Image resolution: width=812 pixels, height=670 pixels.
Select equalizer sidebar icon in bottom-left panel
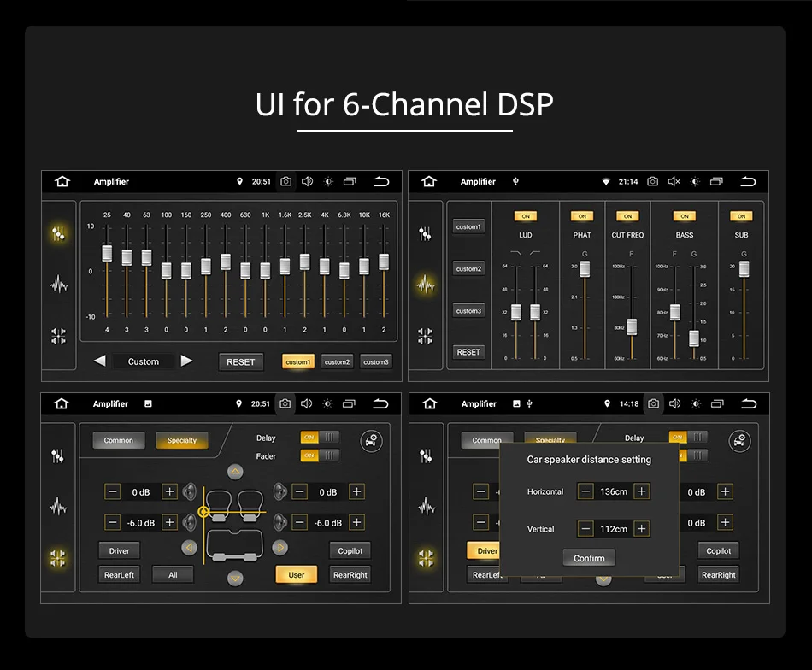[57, 456]
